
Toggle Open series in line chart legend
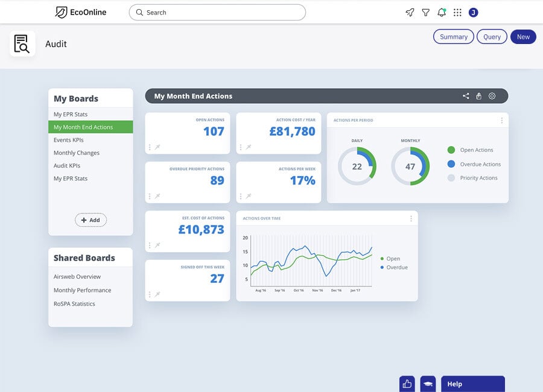tap(390, 259)
